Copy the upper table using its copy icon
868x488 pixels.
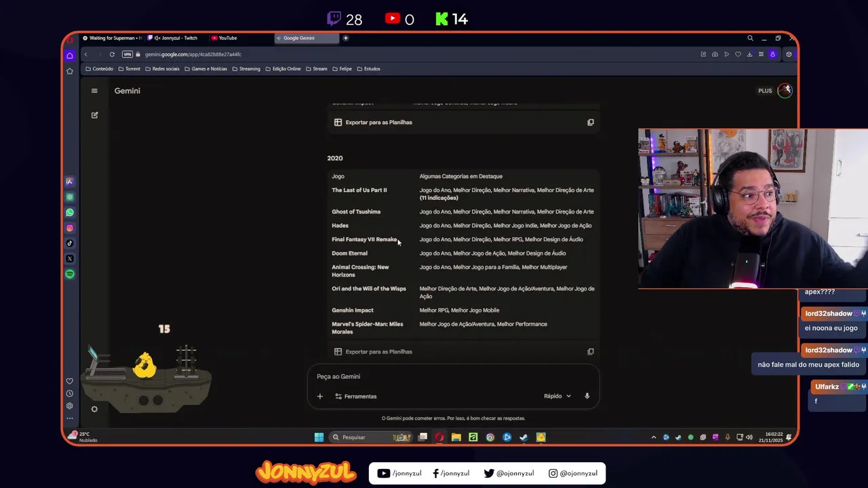pyautogui.click(x=591, y=123)
